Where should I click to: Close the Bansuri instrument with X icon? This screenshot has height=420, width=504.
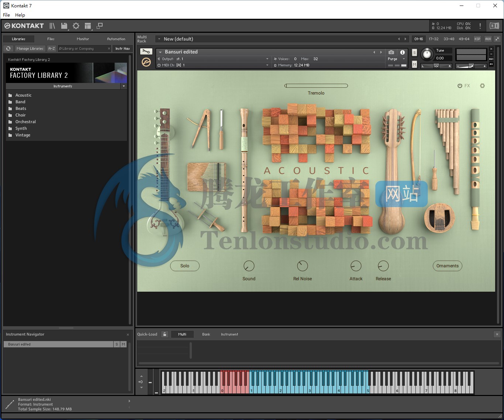coord(491,49)
